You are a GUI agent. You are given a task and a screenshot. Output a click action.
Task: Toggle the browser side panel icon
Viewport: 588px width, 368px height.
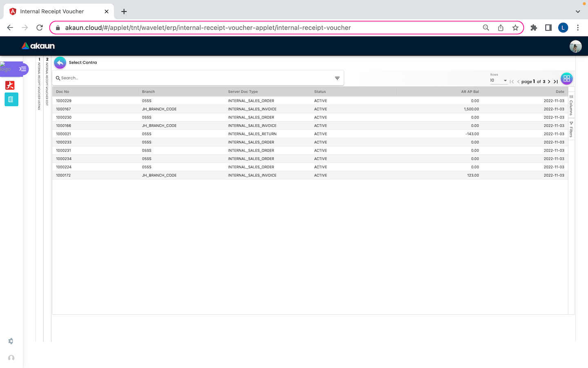click(x=548, y=27)
